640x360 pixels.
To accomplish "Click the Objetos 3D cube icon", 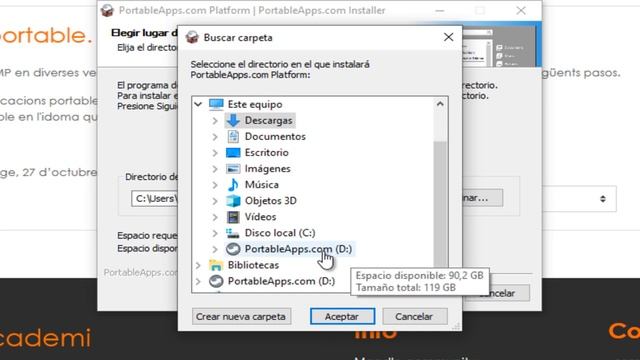I will point(233,201).
